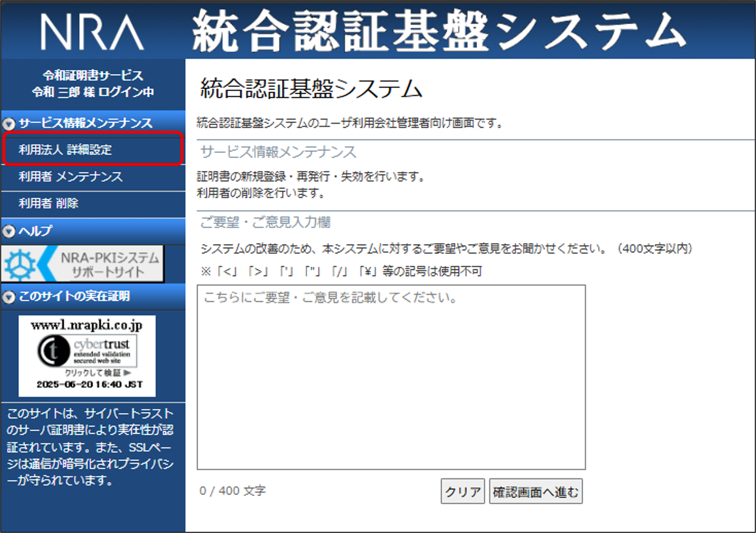Collapse the このサイトの実在証明 section arrow

pos(9,297)
